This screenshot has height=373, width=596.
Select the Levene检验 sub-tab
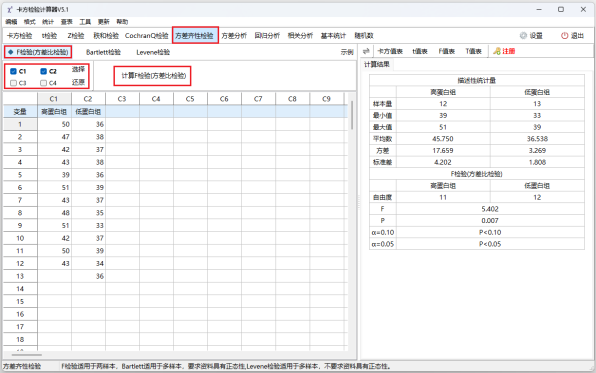153,52
